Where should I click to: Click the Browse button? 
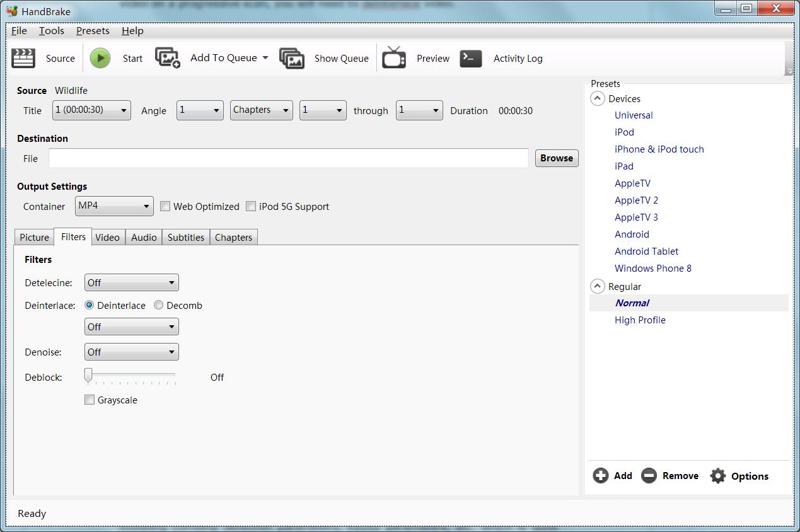557,158
